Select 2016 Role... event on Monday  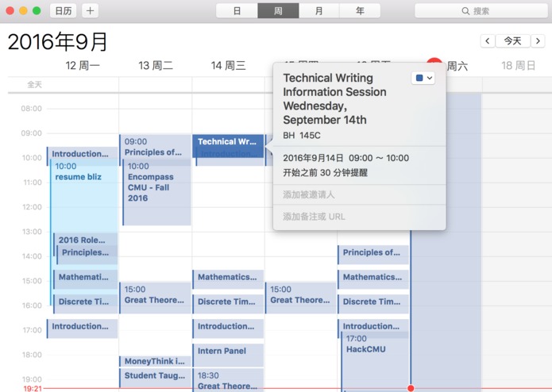[85, 240]
